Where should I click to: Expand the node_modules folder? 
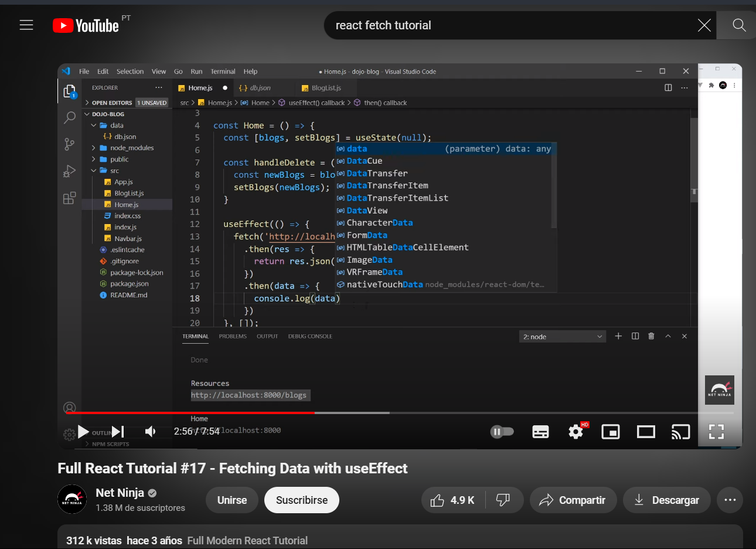(131, 148)
